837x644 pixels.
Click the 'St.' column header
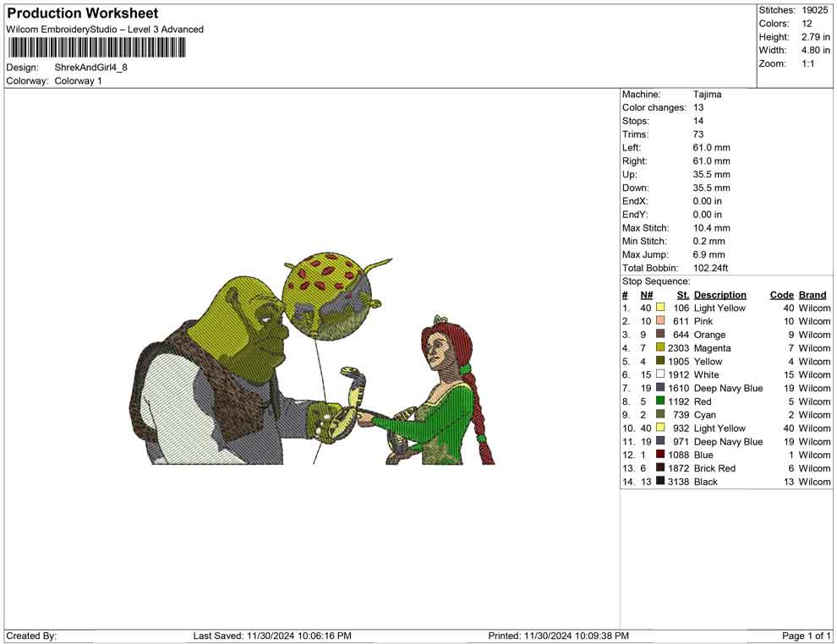tap(683, 294)
